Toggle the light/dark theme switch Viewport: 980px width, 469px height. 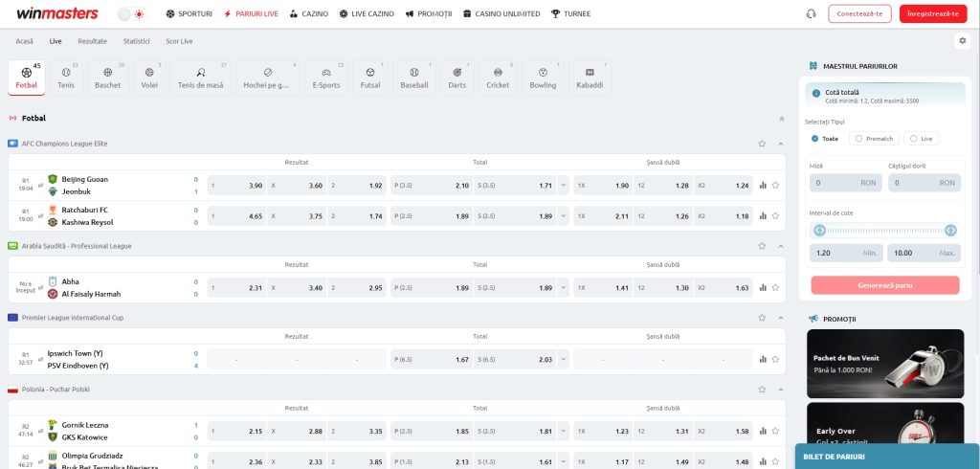click(x=131, y=13)
